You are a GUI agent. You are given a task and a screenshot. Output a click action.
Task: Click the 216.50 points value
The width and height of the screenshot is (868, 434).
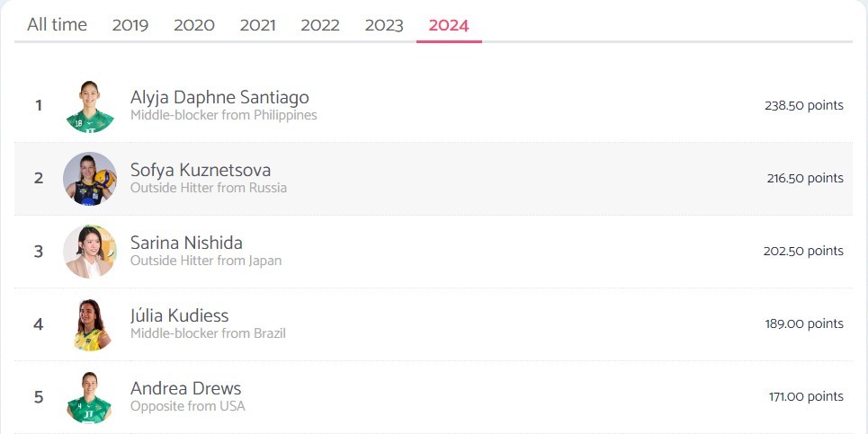pyautogui.click(x=805, y=178)
